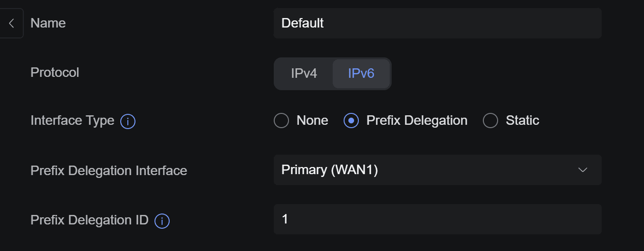Select the Prefix Delegation radio button
The image size is (644, 251).
351,121
